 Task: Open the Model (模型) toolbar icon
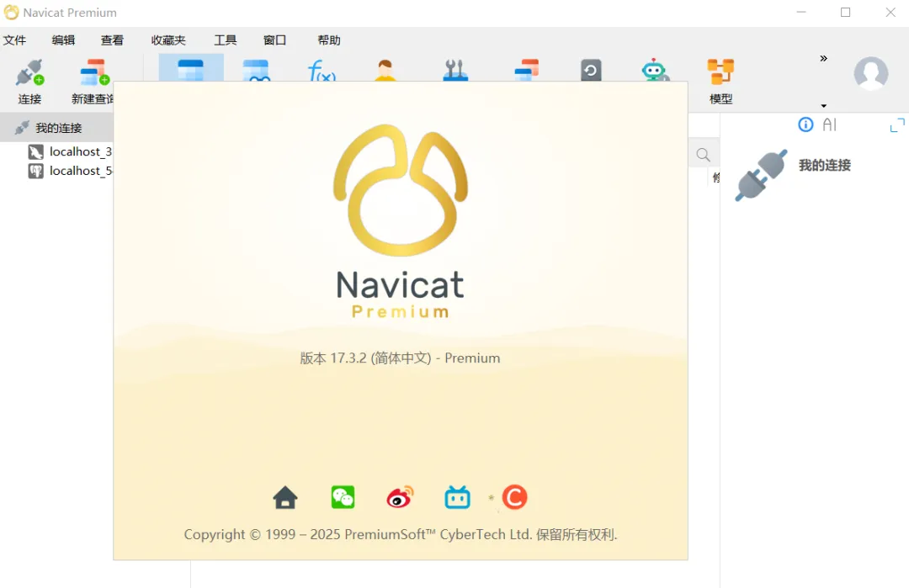pos(720,72)
